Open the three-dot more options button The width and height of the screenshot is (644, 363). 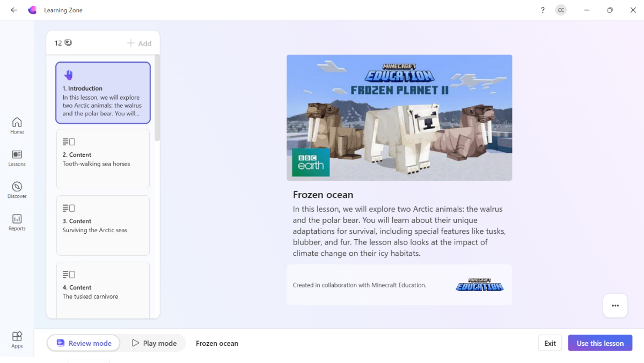pos(615,306)
